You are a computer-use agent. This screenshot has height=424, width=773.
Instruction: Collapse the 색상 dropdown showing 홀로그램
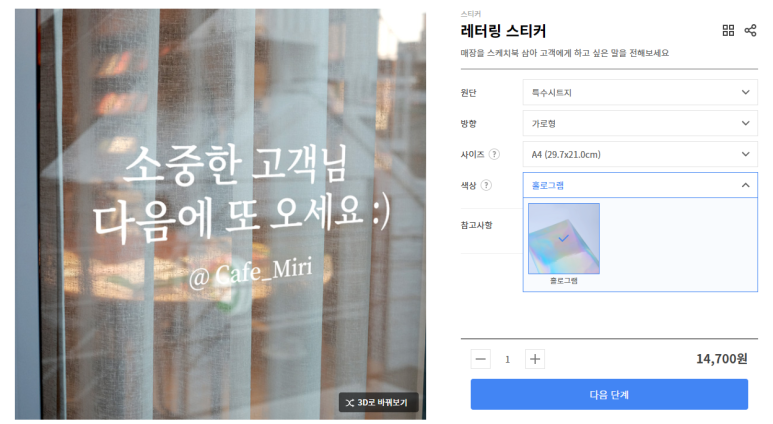click(640, 185)
